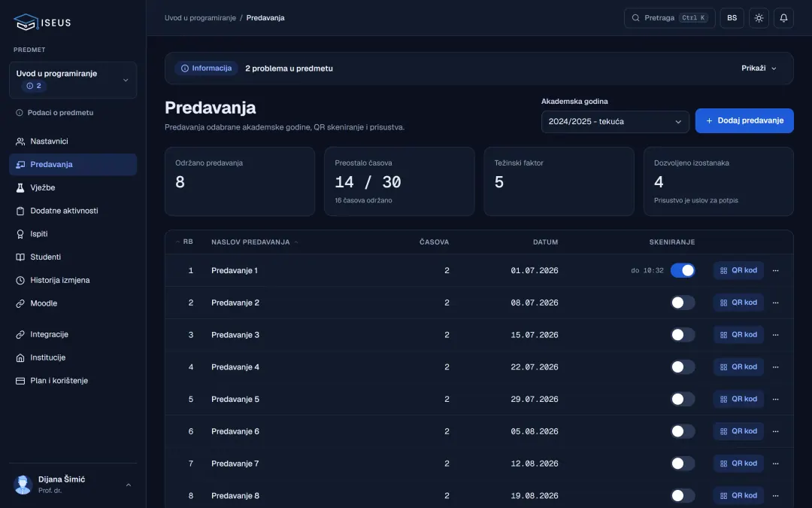This screenshot has height=508, width=812.
Task: Click the Pretraga search field
Action: pos(670,18)
